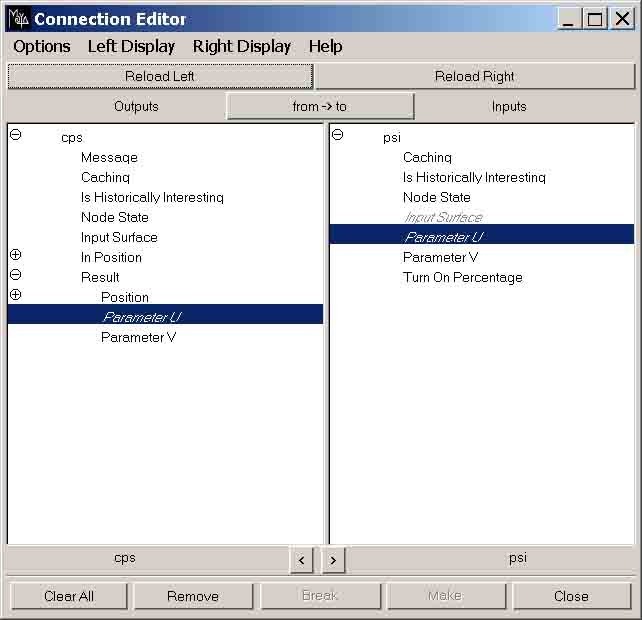Open the Help menu
This screenshot has height=620, width=642.
tap(325, 46)
